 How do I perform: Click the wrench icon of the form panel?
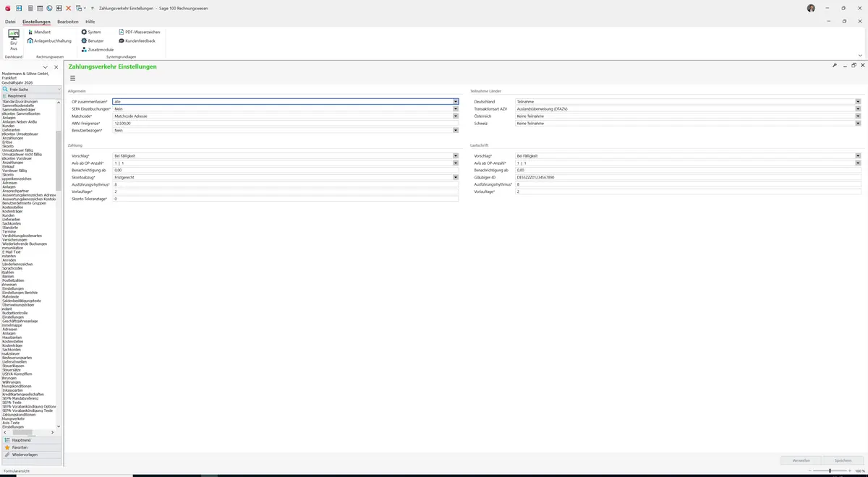coord(835,65)
